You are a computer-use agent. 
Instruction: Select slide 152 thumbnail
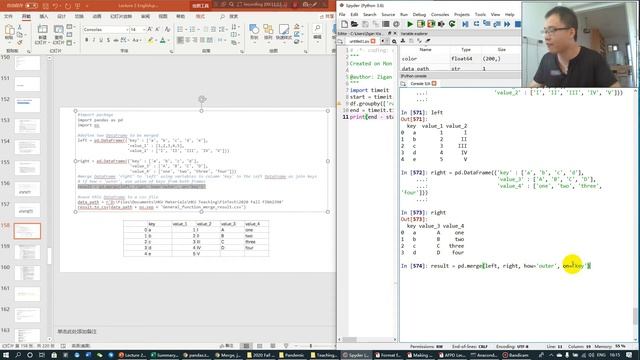[x=27, y=105]
